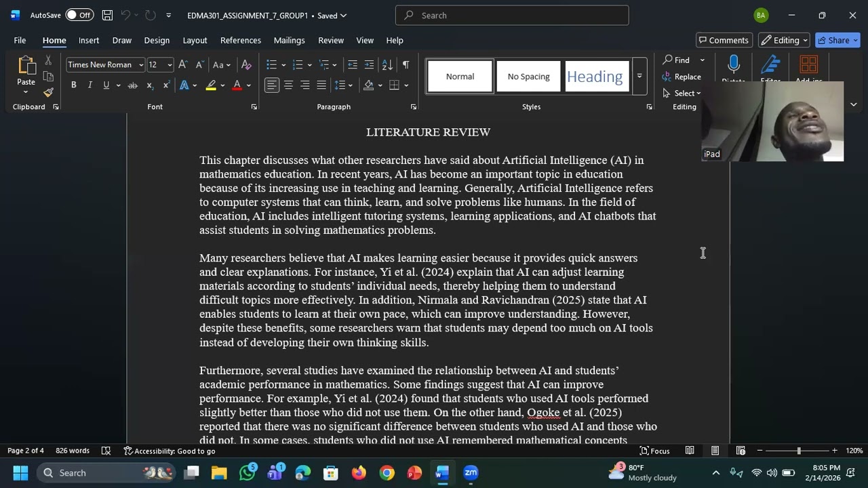The width and height of the screenshot is (868, 488).
Task: Adjust the zoom slider
Action: click(798, 451)
